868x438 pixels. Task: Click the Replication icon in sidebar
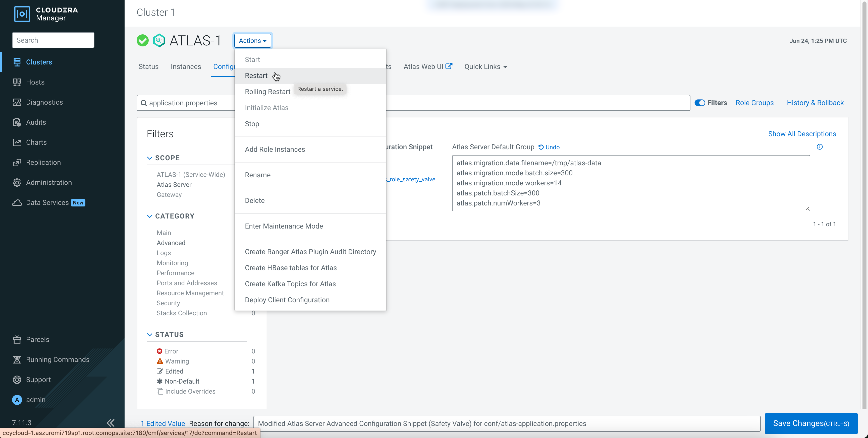(x=17, y=163)
